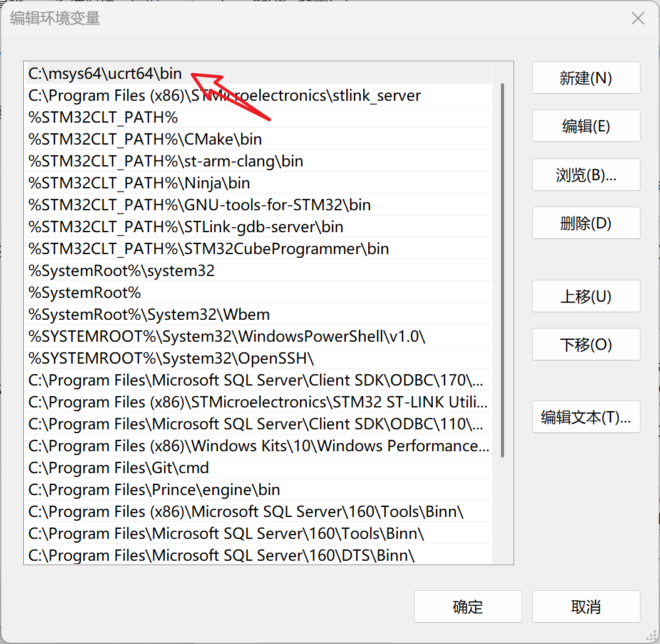Screen dimensions: 660x644
Task: Delete entry with the 删除(D) button
Action: click(x=586, y=223)
